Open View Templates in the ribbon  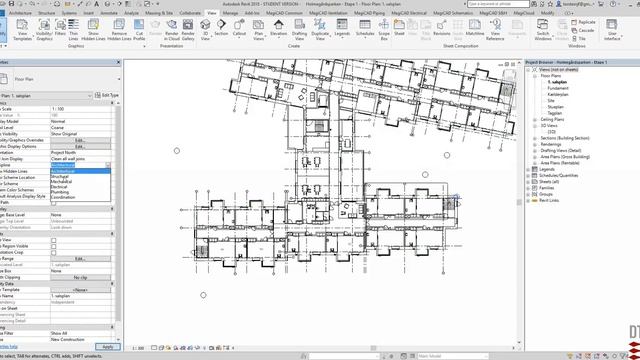click(x=22, y=29)
